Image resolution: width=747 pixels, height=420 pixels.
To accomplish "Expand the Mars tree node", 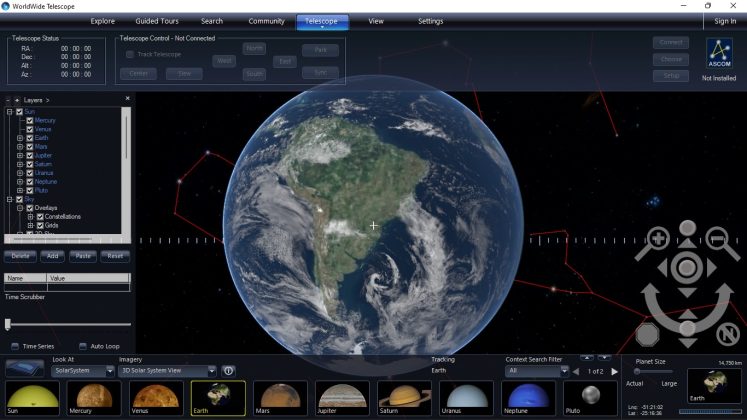I will point(20,147).
